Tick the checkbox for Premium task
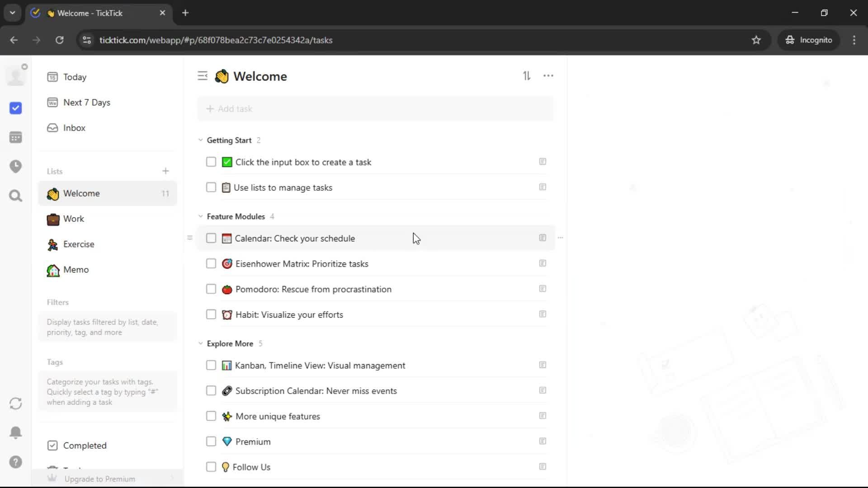 coord(211,441)
